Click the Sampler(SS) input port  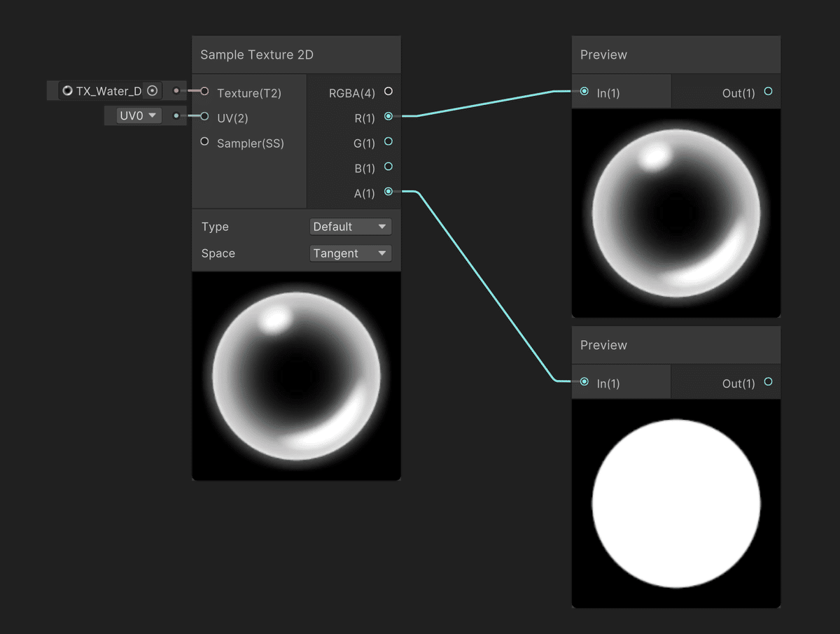(x=204, y=141)
